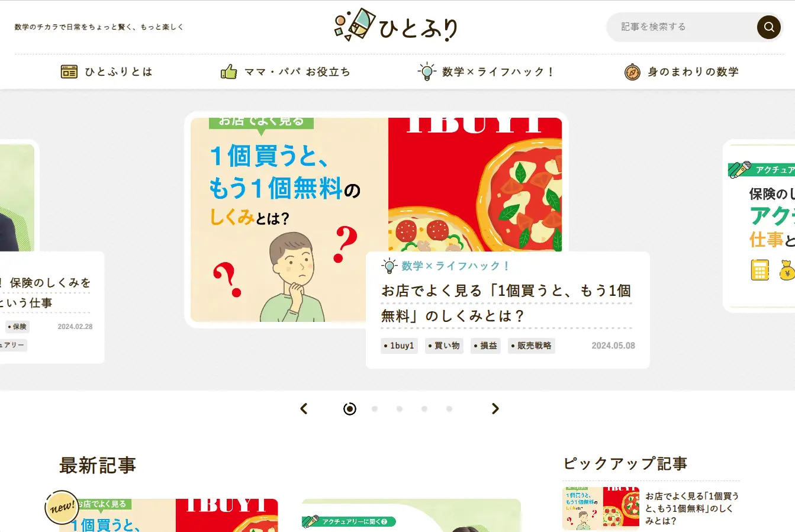Go to the previous slide arrow
Viewport: 795px width, 532px height.
point(304,409)
